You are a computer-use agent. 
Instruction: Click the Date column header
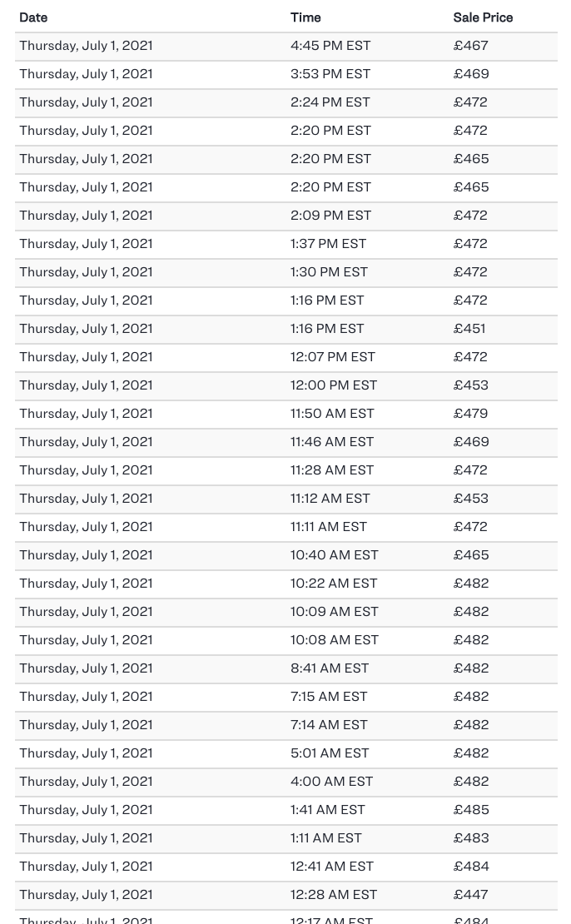[33, 17]
